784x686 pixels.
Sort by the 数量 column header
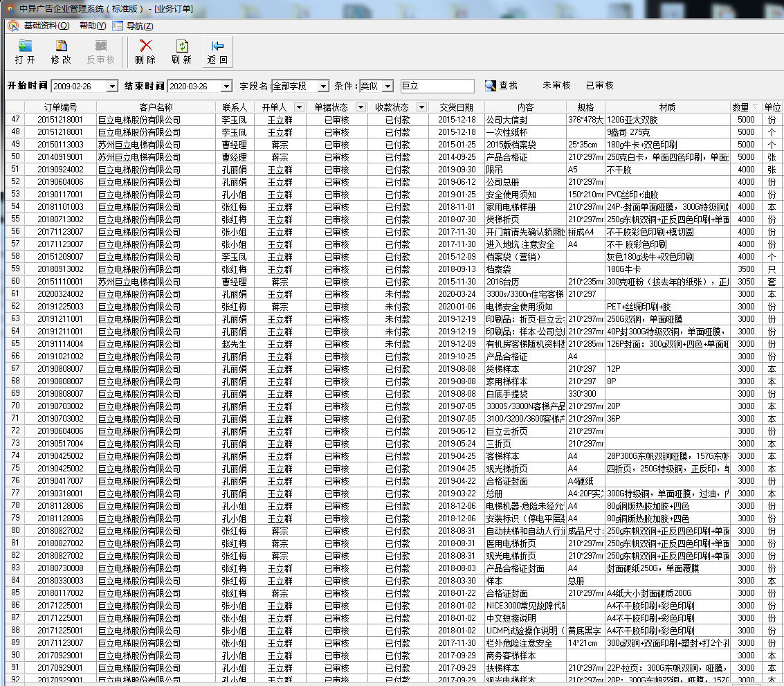(740, 107)
